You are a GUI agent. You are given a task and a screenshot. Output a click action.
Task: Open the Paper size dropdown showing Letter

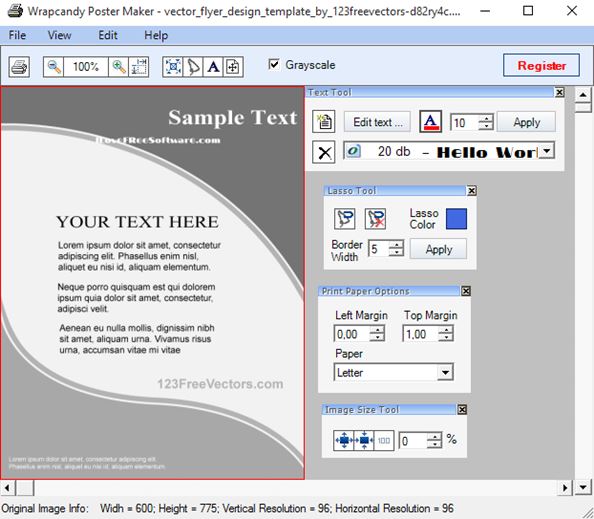[x=445, y=372]
